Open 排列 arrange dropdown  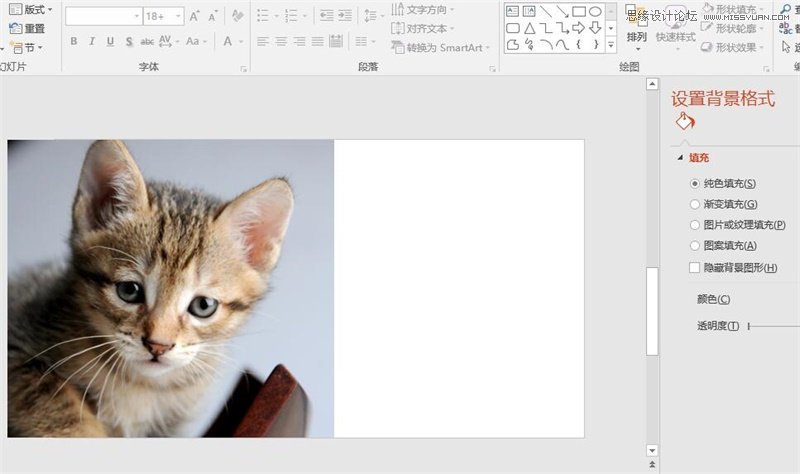pos(636,28)
